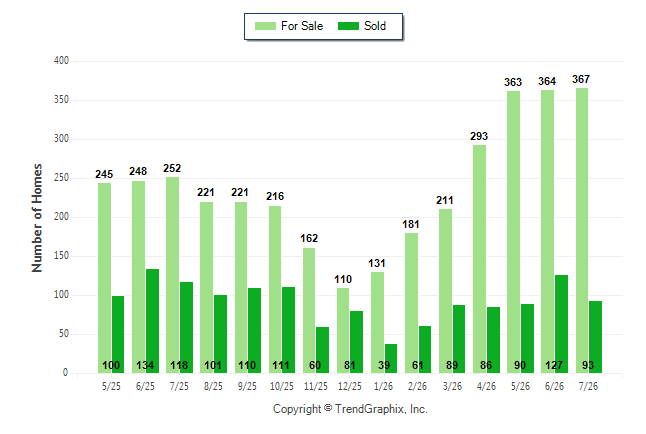The height and width of the screenshot is (434, 646).
Task: Select the 4/26 For Sale bar labeled 293
Action: pyautogui.click(x=480, y=259)
